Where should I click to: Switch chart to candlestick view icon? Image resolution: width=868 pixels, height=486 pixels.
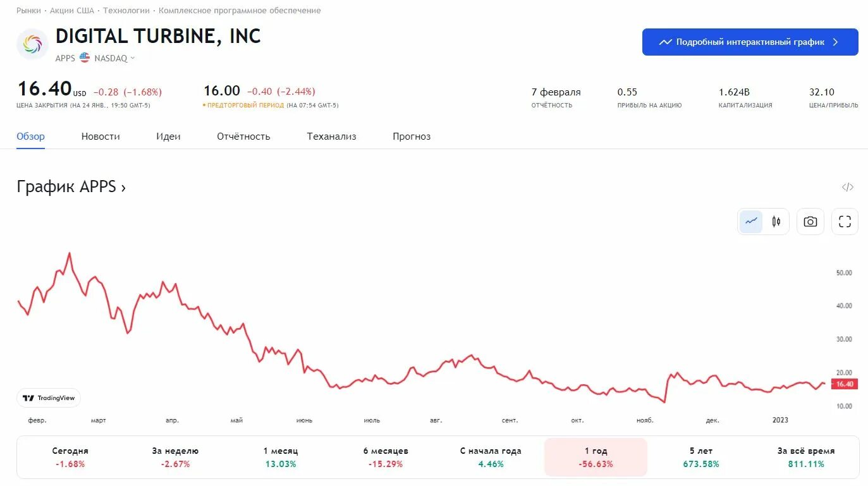(776, 222)
